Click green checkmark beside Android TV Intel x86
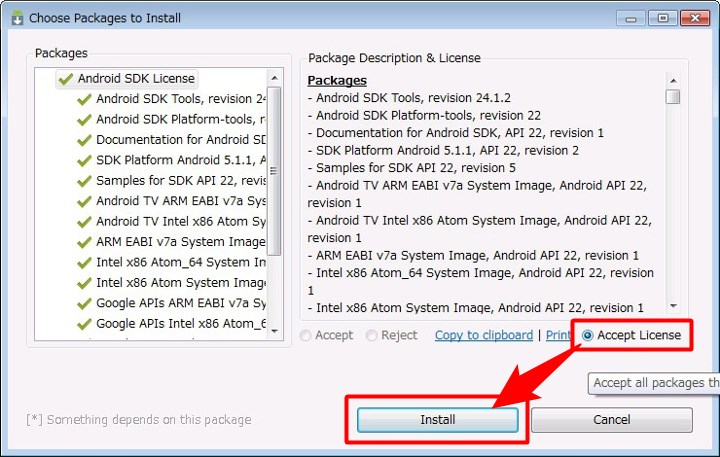Image resolution: width=720 pixels, height=457 pixels. point(84,222)
